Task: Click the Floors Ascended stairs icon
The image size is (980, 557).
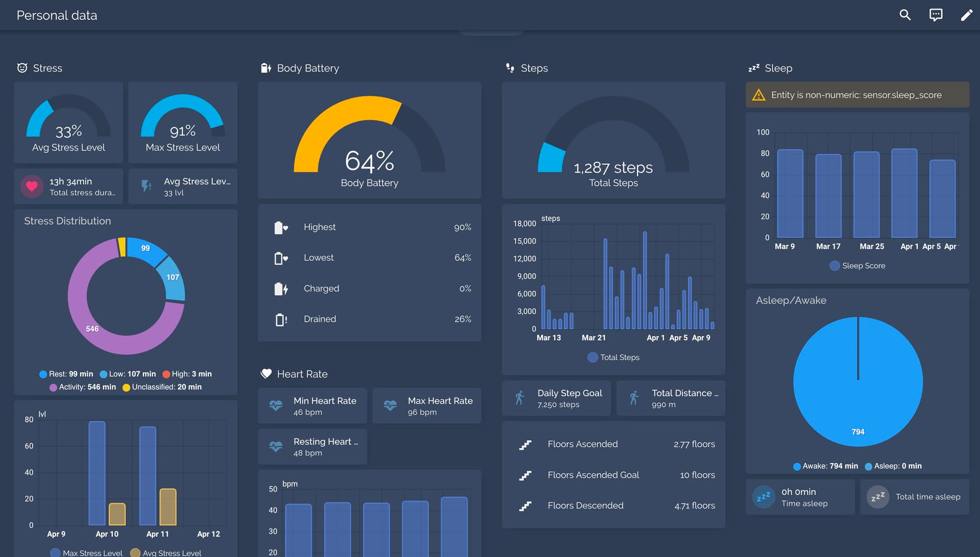Action: 525,445
